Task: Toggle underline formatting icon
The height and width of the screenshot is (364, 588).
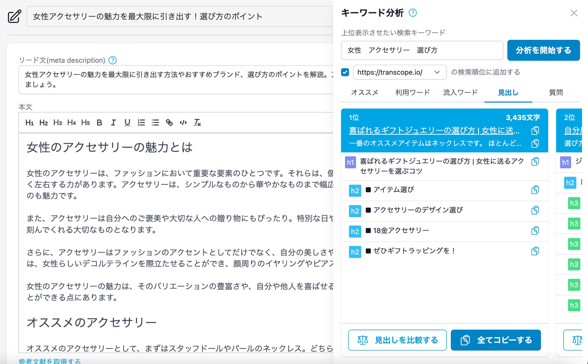Action: (127, 122)
